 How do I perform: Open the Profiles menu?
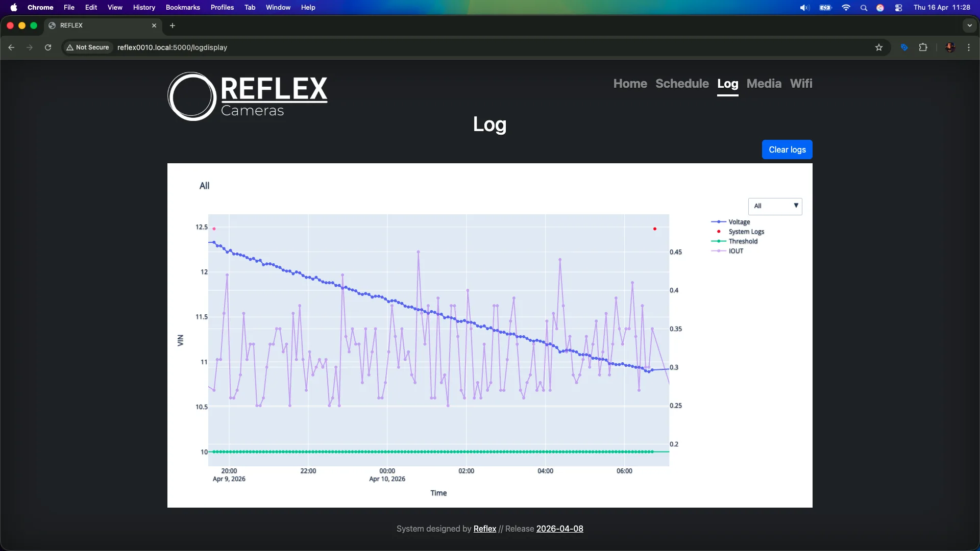(222, 8)
